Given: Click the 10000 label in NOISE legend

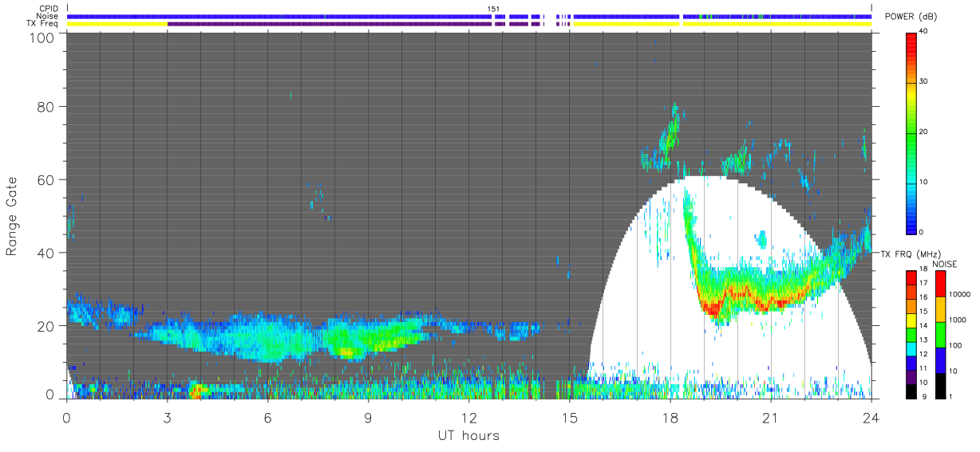Looking at the screenshot, I should pos(961,294).
